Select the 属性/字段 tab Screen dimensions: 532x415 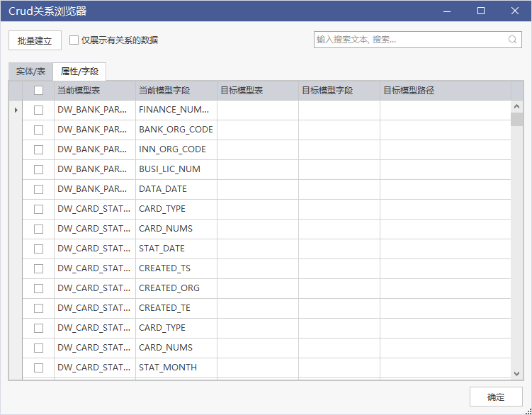point(79,72)
